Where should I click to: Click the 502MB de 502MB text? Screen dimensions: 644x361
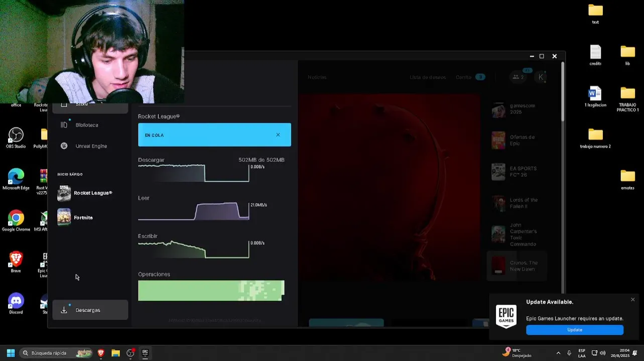(262, 160)
